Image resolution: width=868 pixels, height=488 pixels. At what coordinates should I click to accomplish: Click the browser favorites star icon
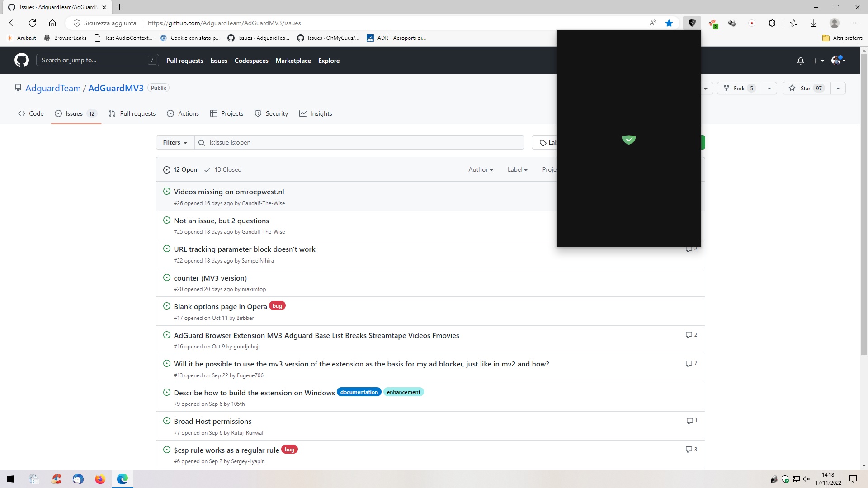point(669,23)
